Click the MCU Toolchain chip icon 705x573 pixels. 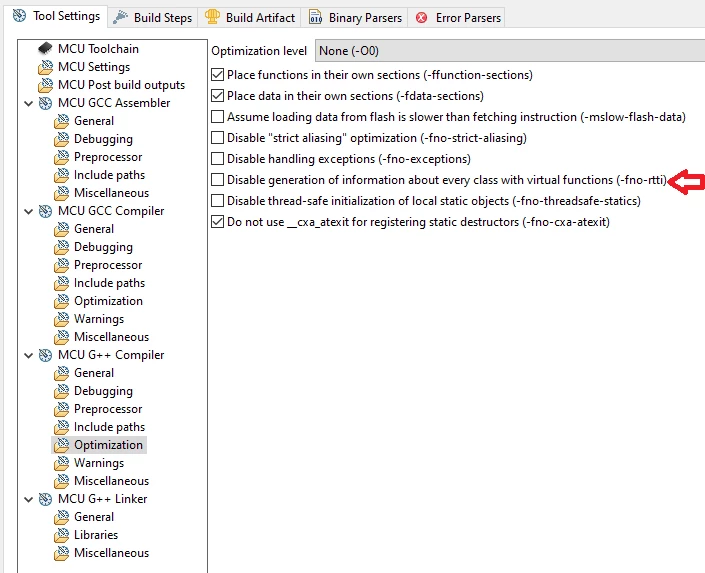click(45, 49)
